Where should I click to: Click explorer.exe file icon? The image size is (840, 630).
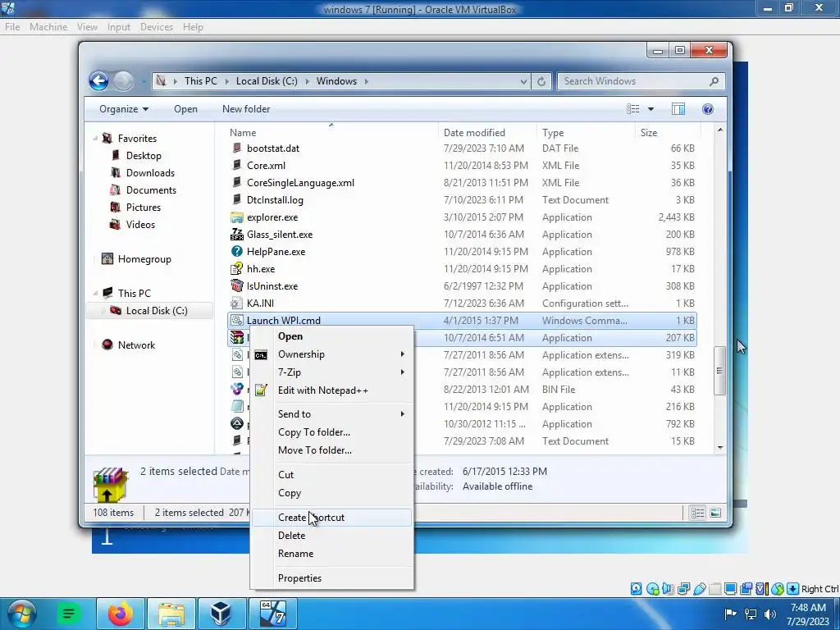237,217
